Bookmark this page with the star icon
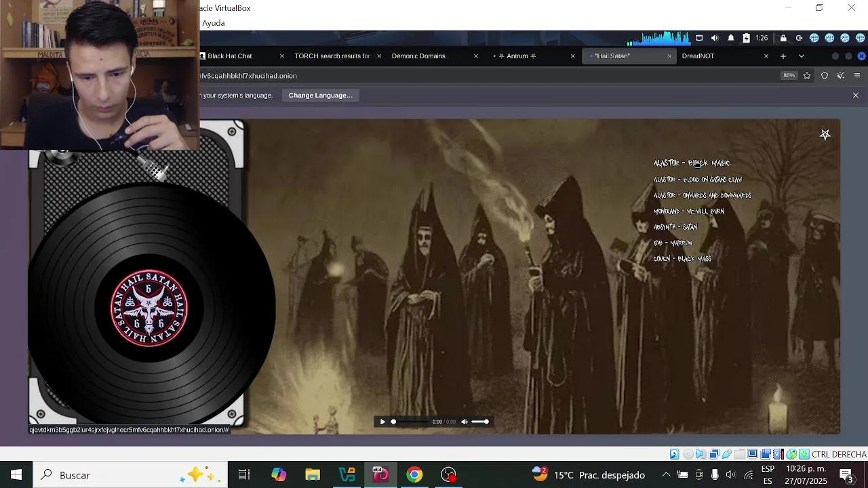The width and height of the screenshot is (868, 488). (807, 76)
